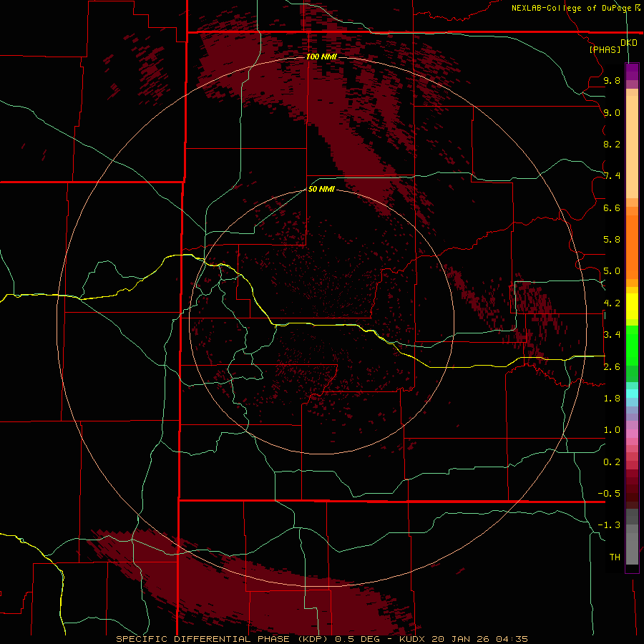Click the 7.4 value on color scale
The image size is (644, 644).
(x=612, y=176)
